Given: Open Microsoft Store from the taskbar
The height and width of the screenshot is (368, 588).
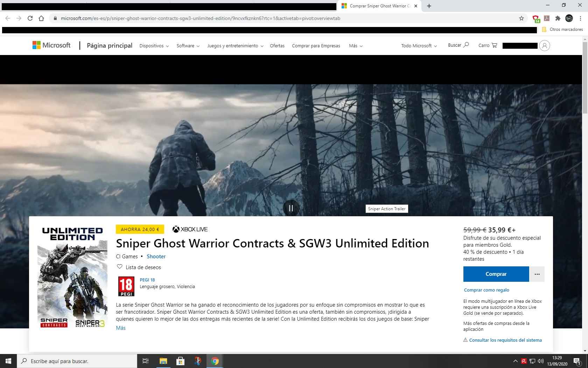Looking at the screenshot, I should click(x=180, y=361).
